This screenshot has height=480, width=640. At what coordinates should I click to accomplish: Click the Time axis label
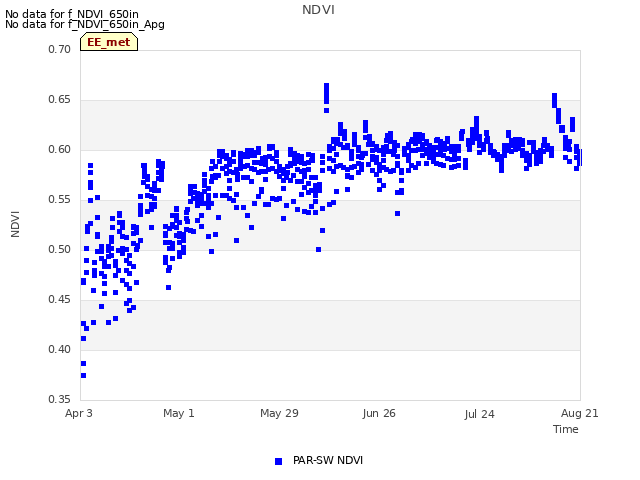pos(566,429)
